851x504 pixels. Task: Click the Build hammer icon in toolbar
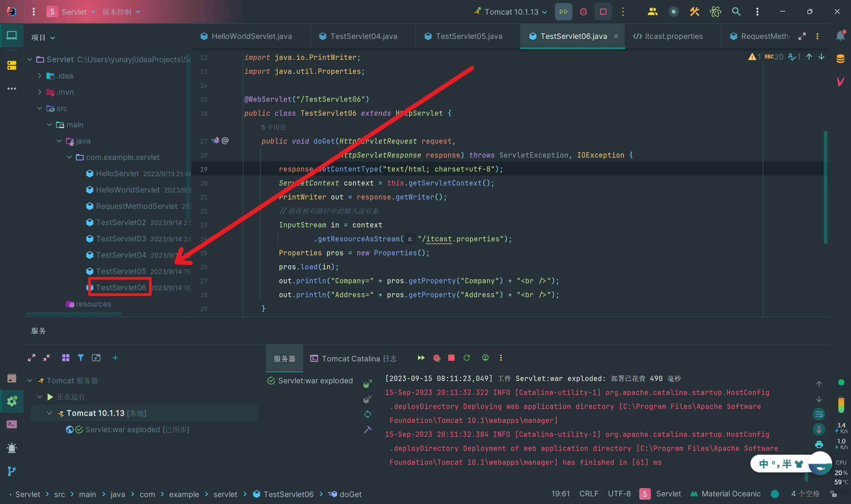694,12
